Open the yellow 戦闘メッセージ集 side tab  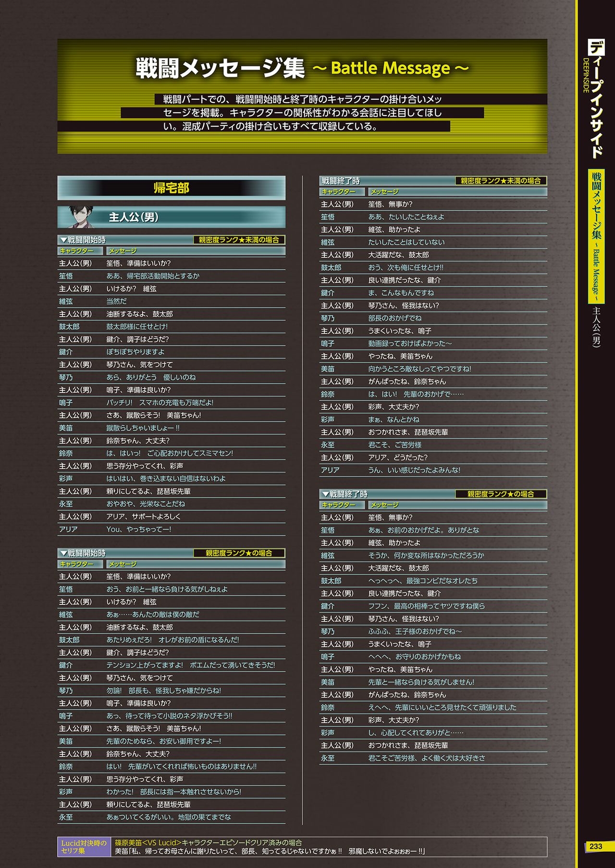(x=596, y=236)
